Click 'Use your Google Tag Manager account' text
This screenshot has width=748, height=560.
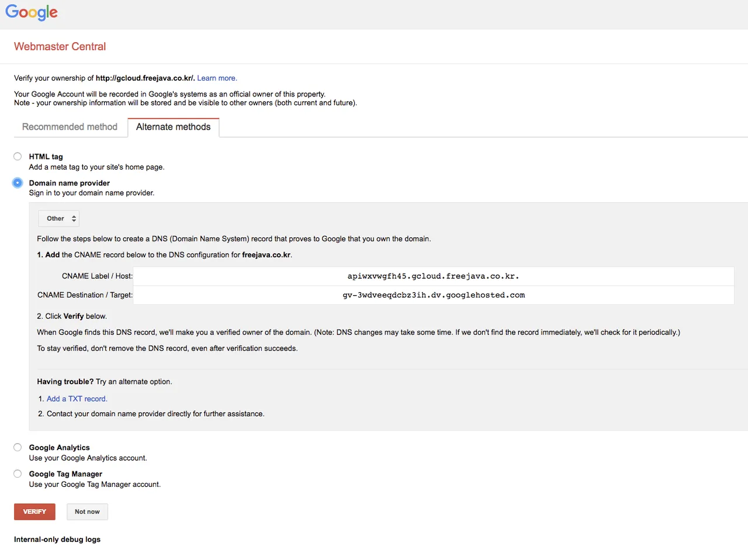[x=95, y=485]
